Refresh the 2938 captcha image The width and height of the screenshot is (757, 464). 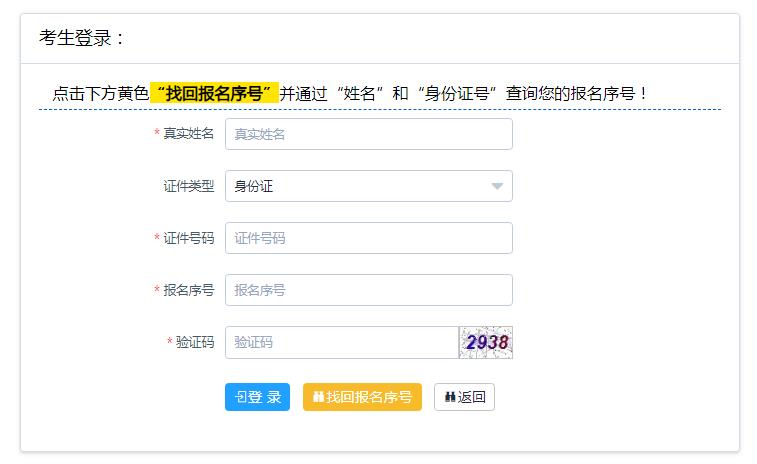pyautogui.click(x=486, y=342)
